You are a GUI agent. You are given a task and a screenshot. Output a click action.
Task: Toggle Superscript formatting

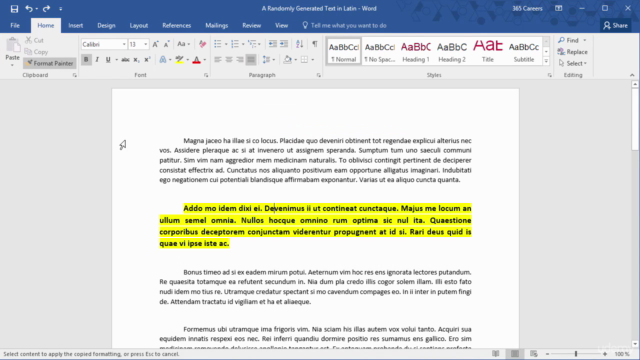pyautogui.click(x=147, y=60)
